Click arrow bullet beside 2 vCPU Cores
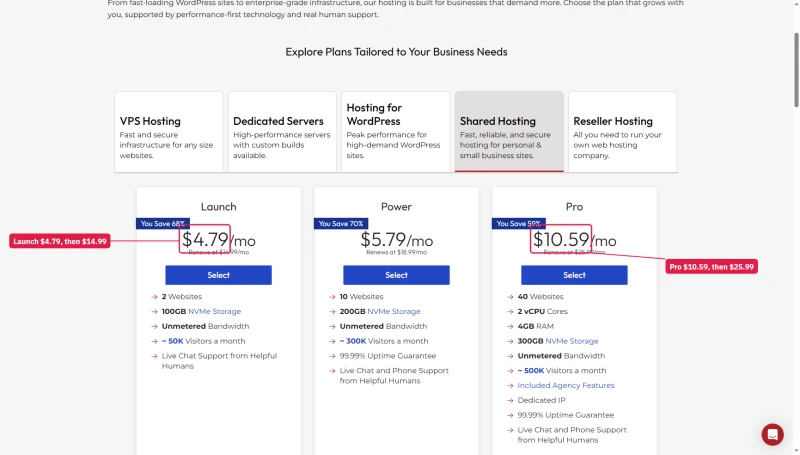The width and height of the screenshot is (800, 455). [x=510, y=312]
